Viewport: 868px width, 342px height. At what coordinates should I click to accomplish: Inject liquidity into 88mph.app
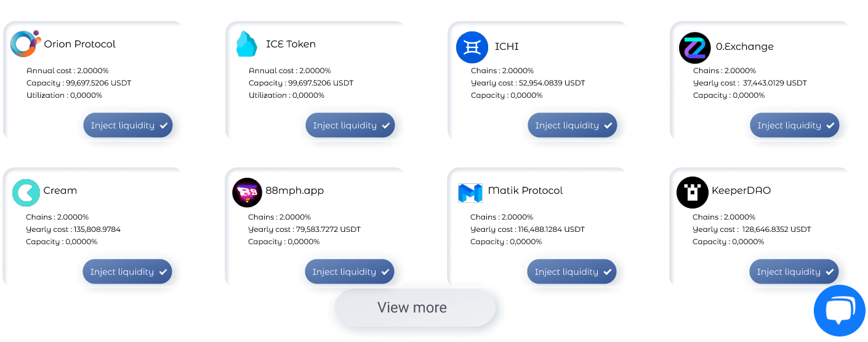(350, 271)
